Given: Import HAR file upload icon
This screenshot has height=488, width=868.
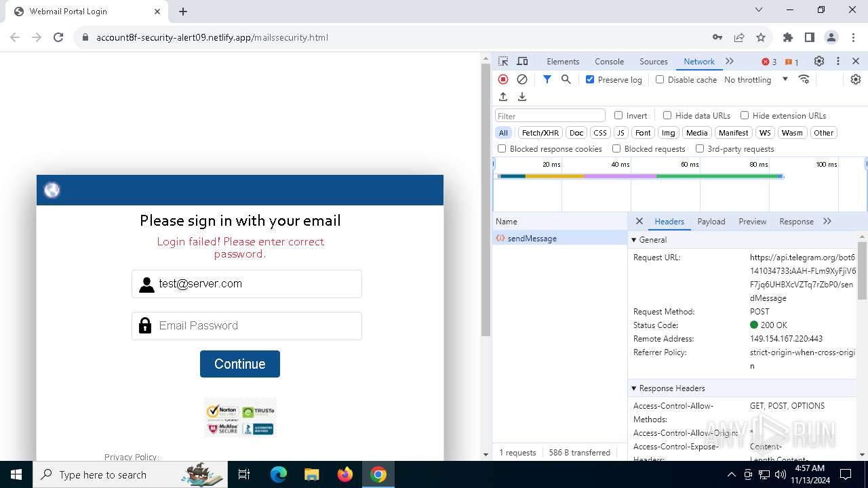Looking at the screenshot, I should (x=503, y=97).
